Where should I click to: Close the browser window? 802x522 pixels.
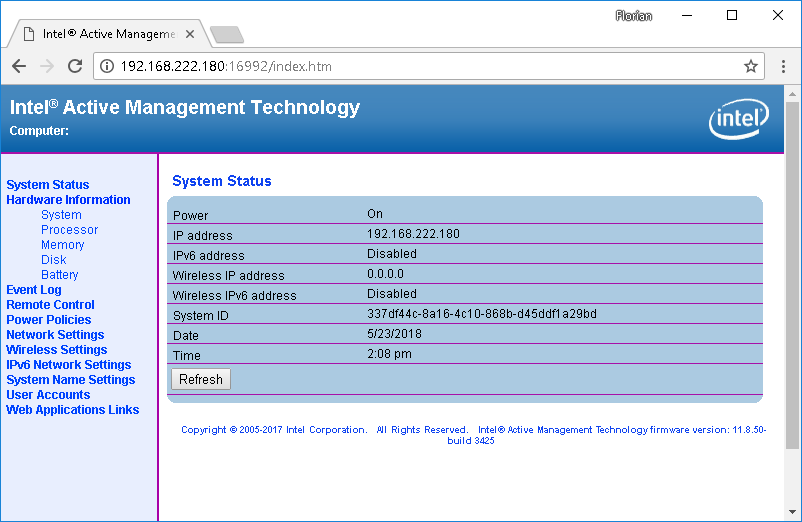click(x=777, y=15)
